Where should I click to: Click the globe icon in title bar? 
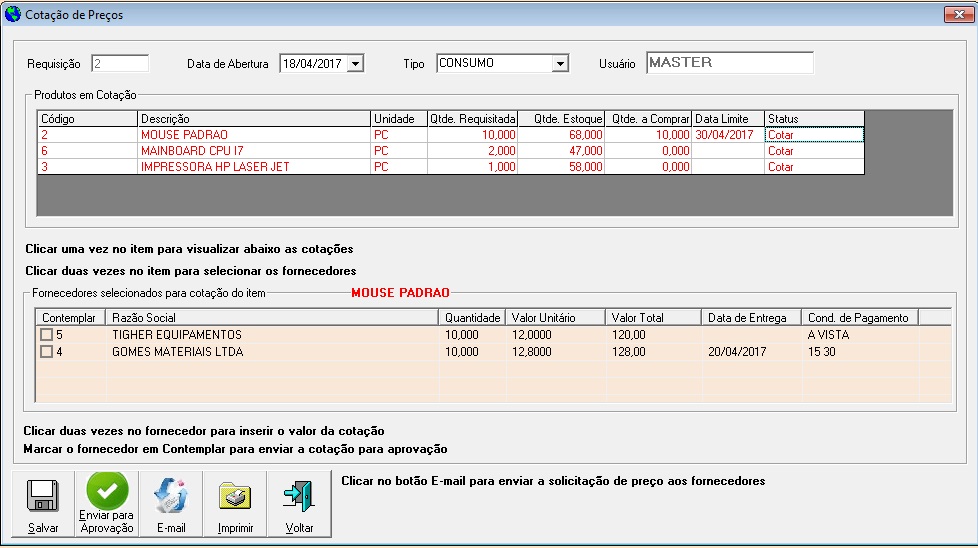[x=12, y=14]
